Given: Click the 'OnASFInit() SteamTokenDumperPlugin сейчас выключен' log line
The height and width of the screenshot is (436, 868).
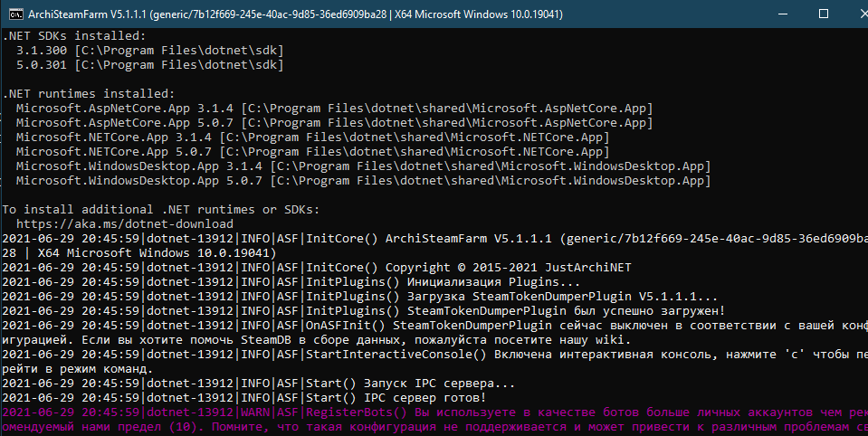Looking at the screenshot, I should pos(434,333).
